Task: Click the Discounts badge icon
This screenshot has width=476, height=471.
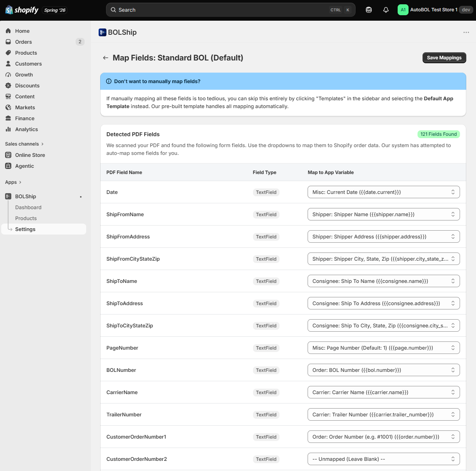Action: click(8, 85)
